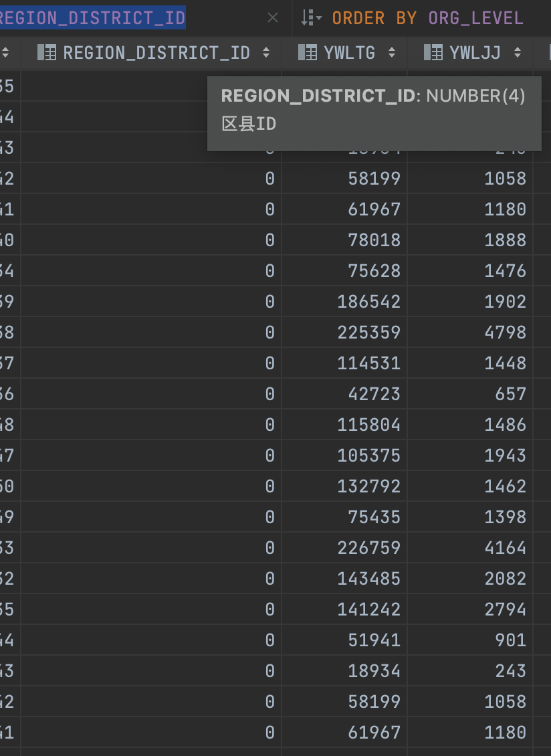Viewport: 551px width, 756px height.
Task: Select YWLJJ cell 4798
Action: (x=470, y=333)
